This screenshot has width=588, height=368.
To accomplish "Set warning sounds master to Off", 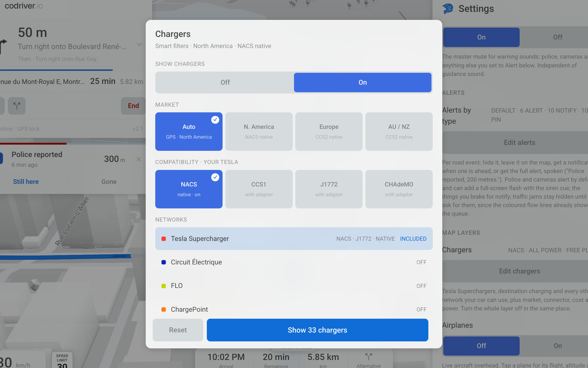I will [x=558, y=37].
